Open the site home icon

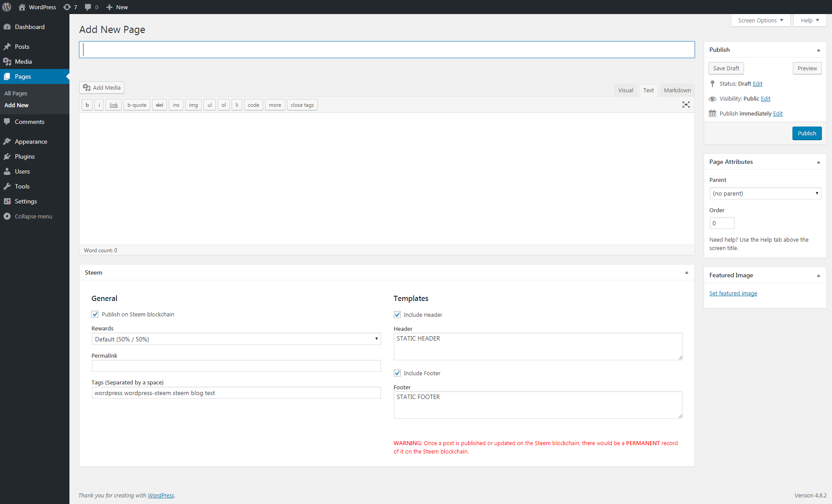22,7
